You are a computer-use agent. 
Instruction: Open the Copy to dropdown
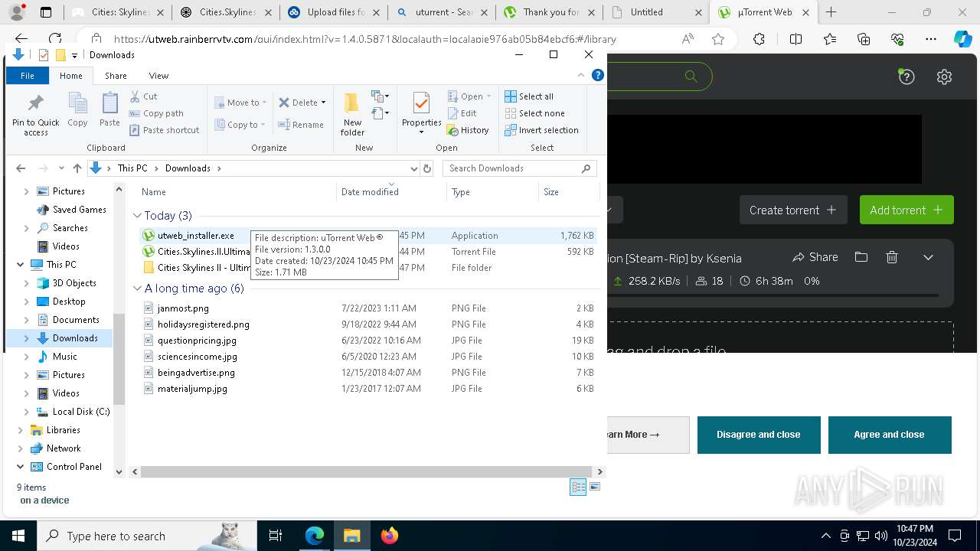[x=240, y=125]
